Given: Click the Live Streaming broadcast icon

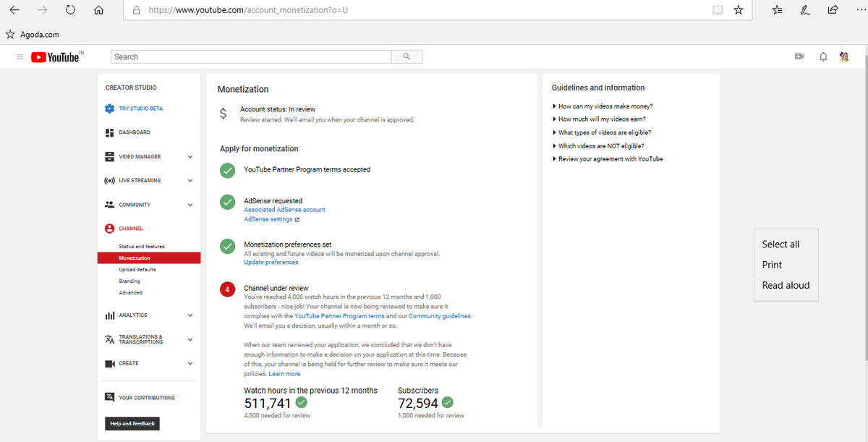Looking at the screenshot, I should pos(109,180).
